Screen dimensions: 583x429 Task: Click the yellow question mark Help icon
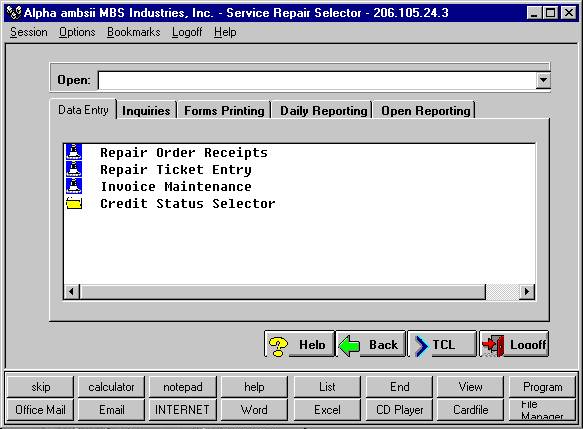click(x=278, y=346)
